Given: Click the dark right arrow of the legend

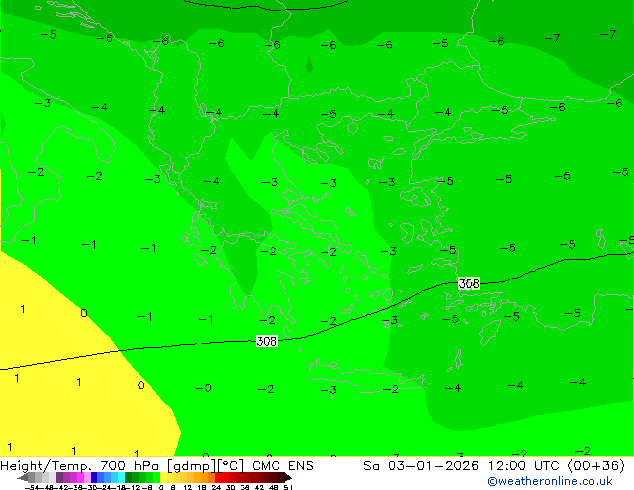Looking at the screenshot, I should tap(287, 478).
